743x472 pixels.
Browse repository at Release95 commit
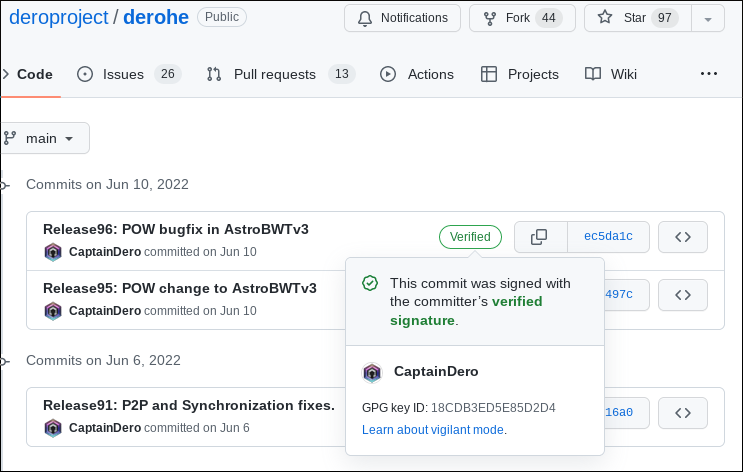(x=683, y=295)
